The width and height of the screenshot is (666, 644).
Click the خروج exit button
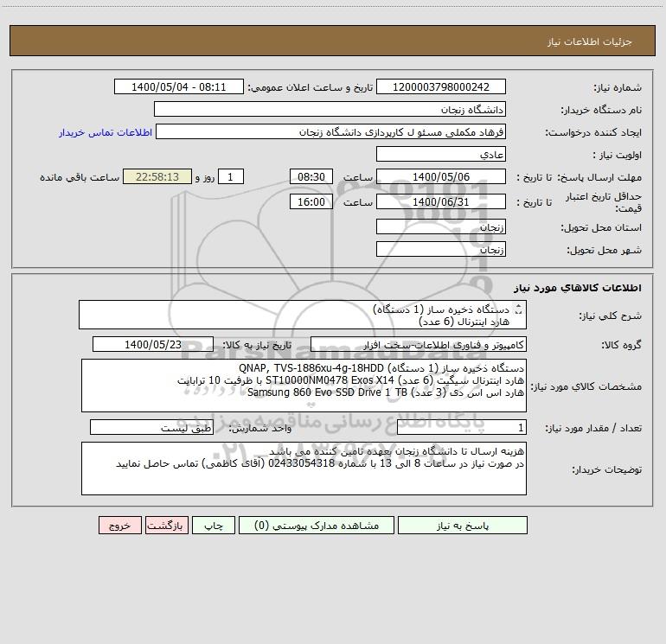119,526
